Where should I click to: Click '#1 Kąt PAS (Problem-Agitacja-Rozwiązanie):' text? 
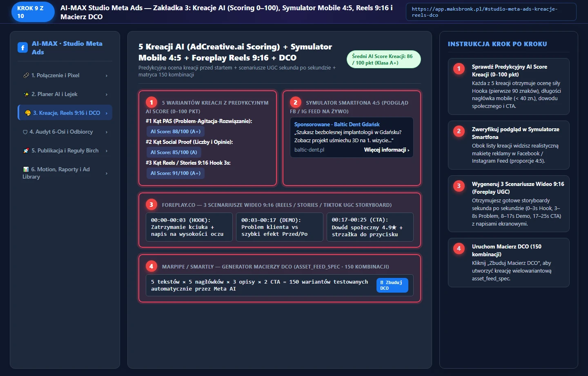click(x=199, y=121)
